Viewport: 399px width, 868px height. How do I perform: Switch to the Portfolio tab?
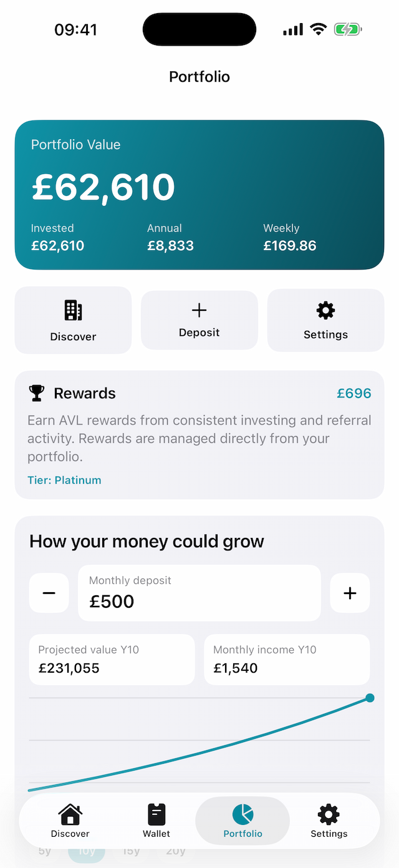pos(243,821)
